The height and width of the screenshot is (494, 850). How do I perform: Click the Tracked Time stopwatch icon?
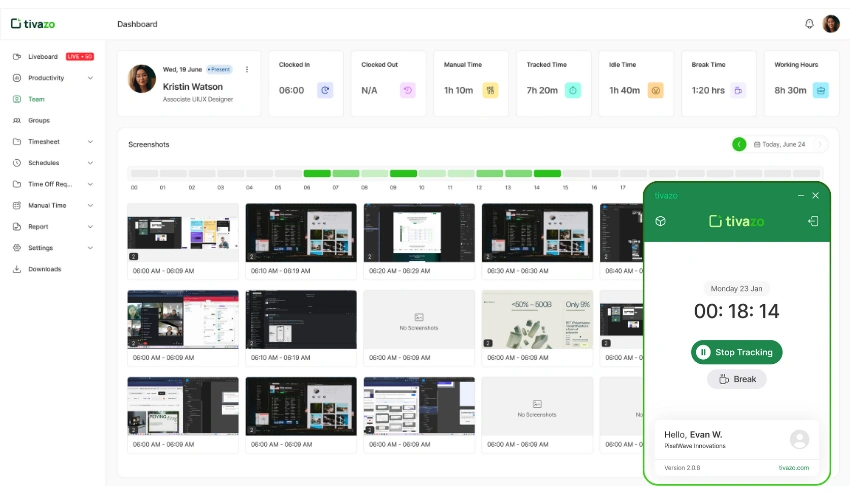coord(573,90)
